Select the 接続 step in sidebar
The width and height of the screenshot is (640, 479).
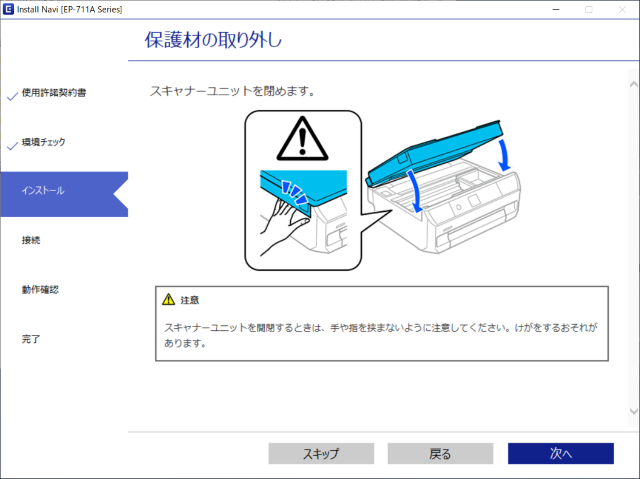[x=31, y=240]
